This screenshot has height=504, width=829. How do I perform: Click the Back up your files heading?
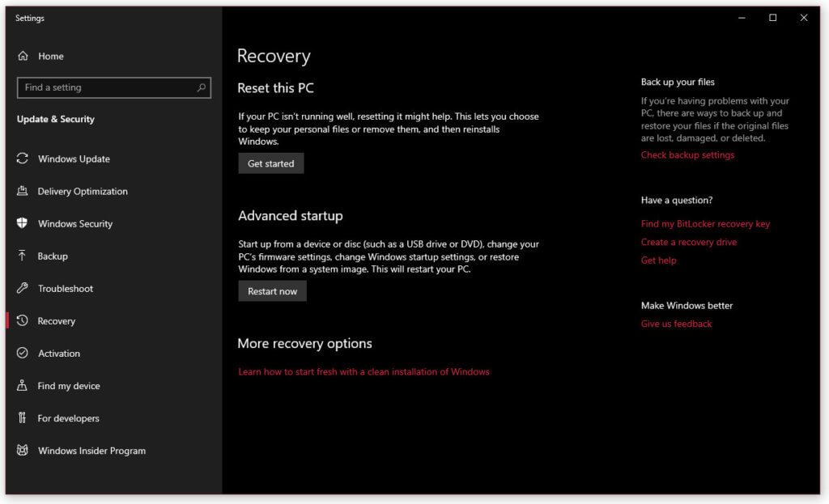point(678,82)
